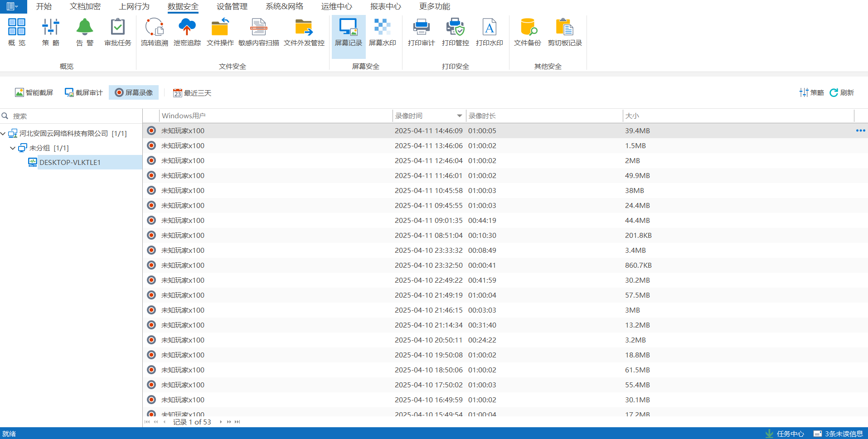
Task: Open 泄密追踪 leak tracking
Action: [187, 32]
